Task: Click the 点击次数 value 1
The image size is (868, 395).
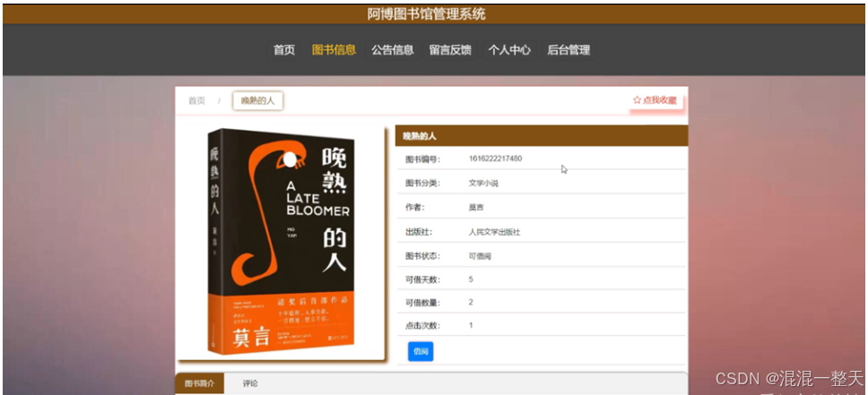Action: click(x=471, y=325)
